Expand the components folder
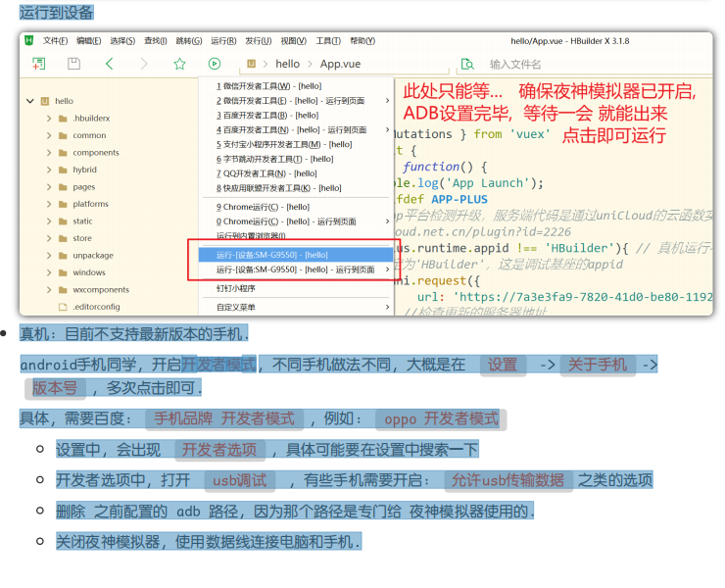Image resolution: width=725 pixels, height=588 pixels. 49,153
